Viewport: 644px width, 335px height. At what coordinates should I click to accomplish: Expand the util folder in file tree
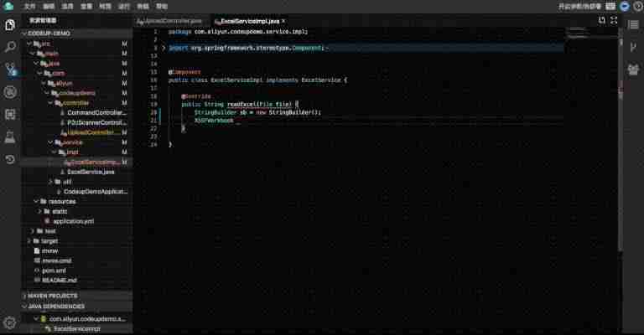(51, 182)
